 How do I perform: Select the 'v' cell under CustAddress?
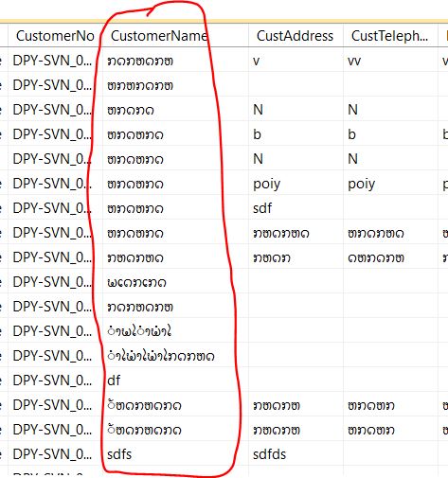(296, 61)
